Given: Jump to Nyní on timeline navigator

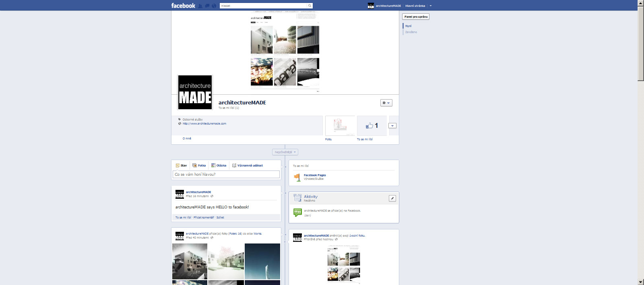Looking at the screenshot, I should (x=408, y=26).
